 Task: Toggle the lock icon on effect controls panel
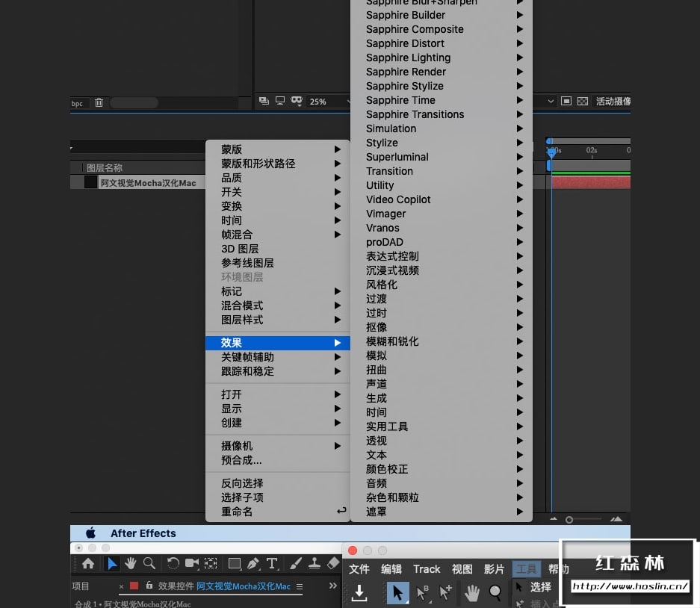[x=149, y=586]
